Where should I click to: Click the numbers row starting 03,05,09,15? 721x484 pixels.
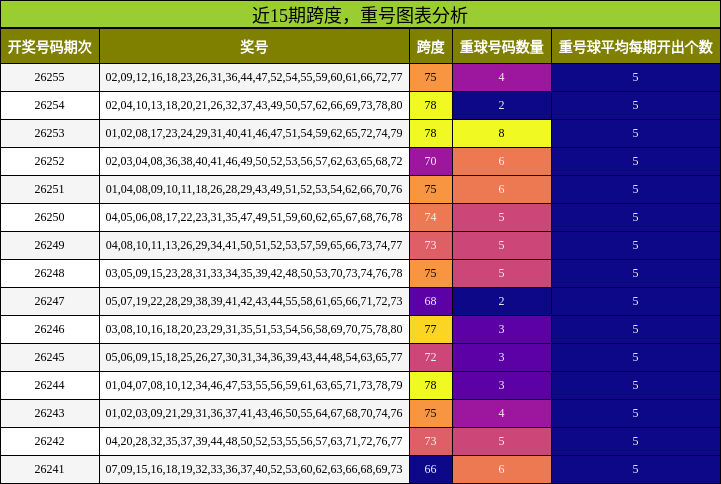tap(254, 273)
